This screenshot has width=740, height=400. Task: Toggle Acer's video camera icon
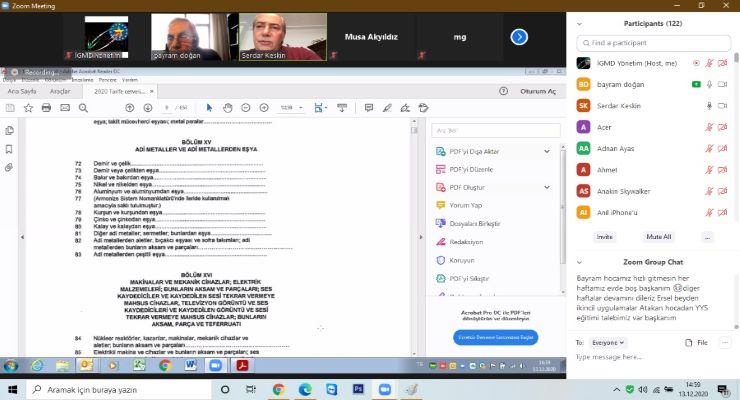tap(722, 127)
